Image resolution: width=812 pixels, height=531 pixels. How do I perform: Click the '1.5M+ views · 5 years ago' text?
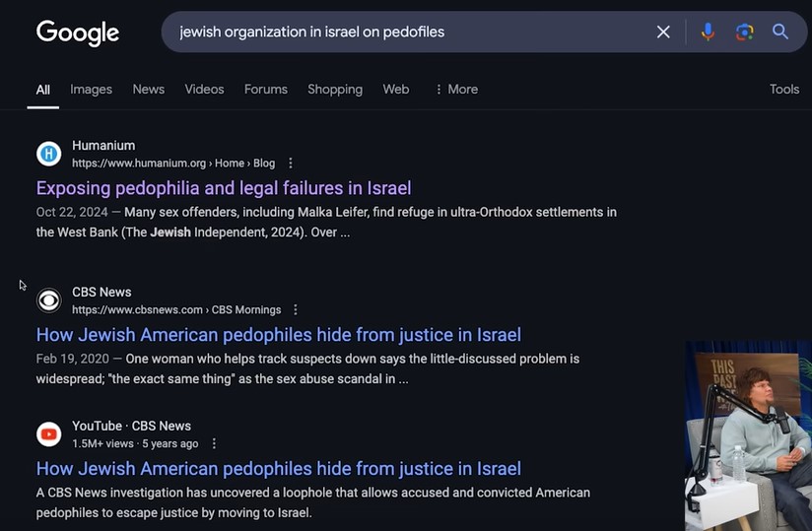pyautogui.click(x=135, y=443)
